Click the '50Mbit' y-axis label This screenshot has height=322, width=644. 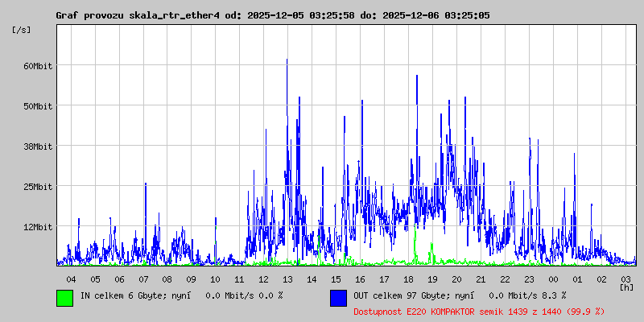pyautogui.click(x=38, y=106)
